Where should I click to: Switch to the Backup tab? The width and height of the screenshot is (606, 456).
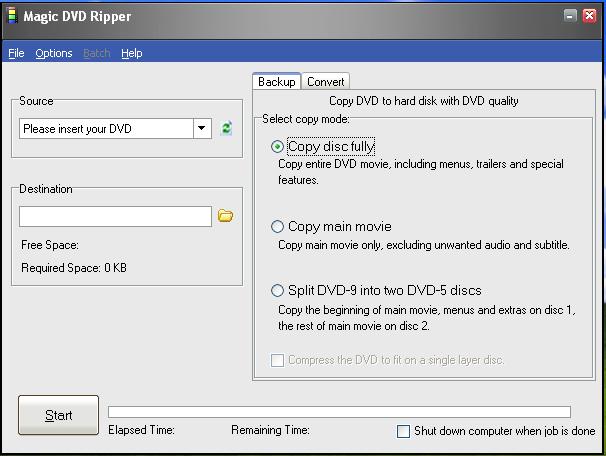[277, 82]
